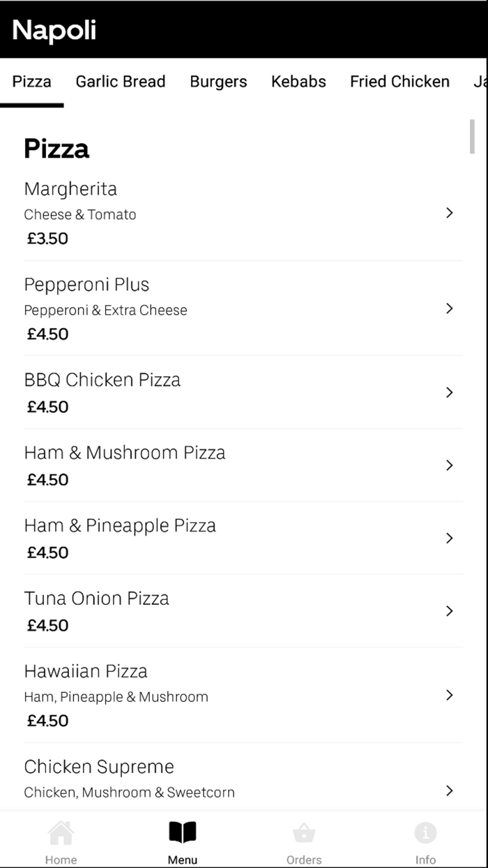Tap the Napoli header title
Image resolution: width=488 pixels, height=868 pixels.
(x=54, y=31)
